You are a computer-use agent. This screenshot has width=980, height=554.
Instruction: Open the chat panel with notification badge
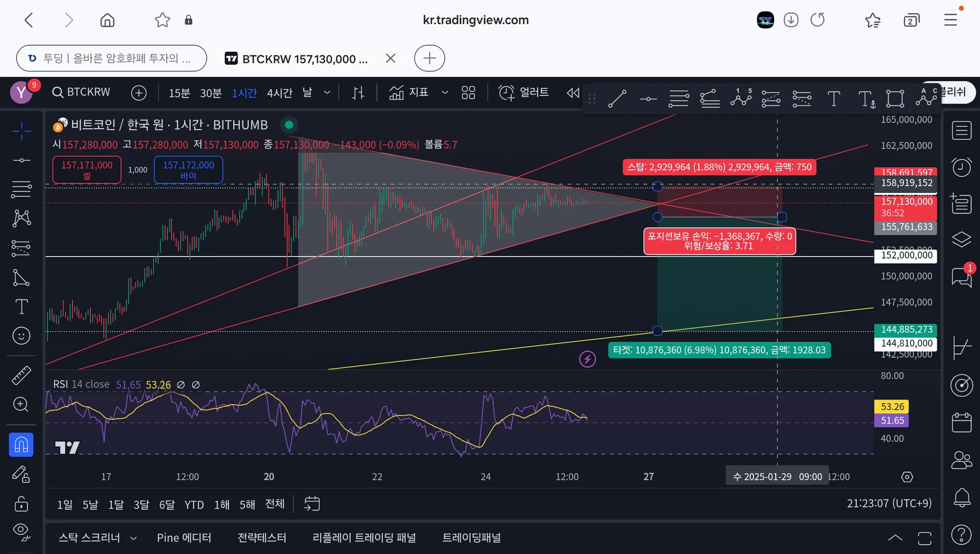[962, 277]
